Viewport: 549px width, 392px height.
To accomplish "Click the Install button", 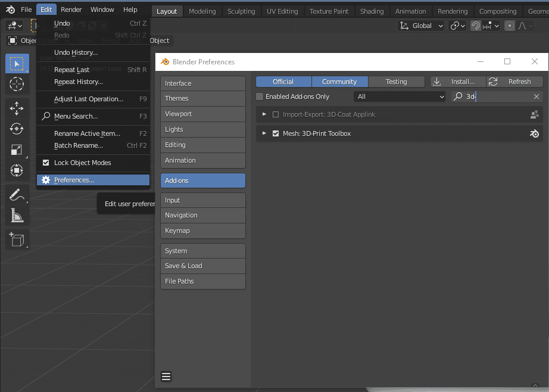I will tap(457, 81).
